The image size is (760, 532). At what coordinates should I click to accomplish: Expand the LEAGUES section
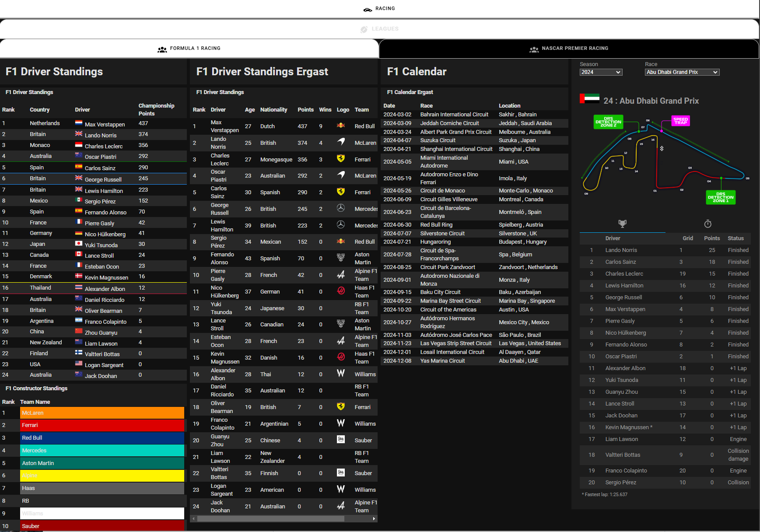coord(380,29)
